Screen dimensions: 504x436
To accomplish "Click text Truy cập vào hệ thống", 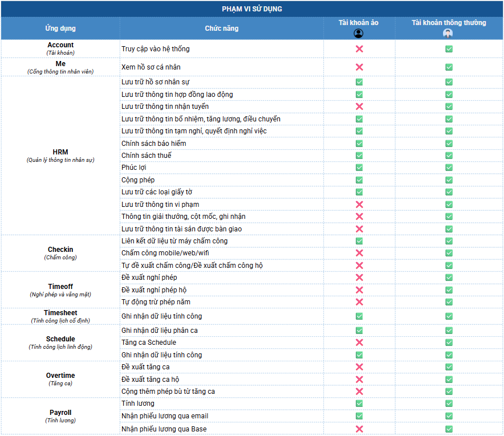I will [x=156, y=49].
